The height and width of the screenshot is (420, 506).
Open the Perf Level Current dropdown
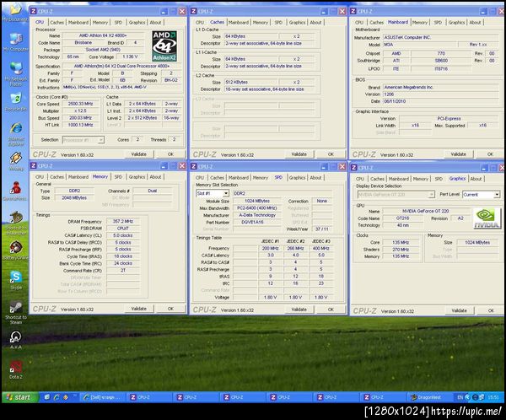(482, 194)
